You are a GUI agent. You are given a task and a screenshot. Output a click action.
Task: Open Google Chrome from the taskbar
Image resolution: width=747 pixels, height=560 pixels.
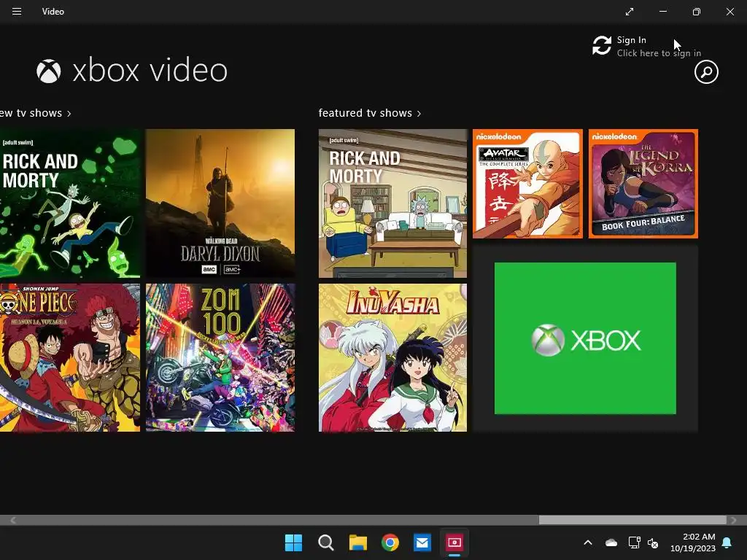[390, 542]
